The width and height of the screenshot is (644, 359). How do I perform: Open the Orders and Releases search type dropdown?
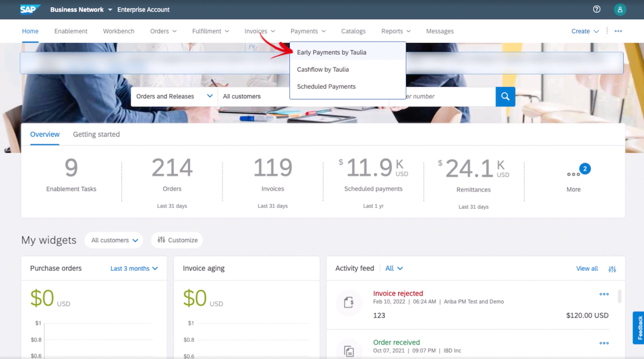click(x=174, y=96)
